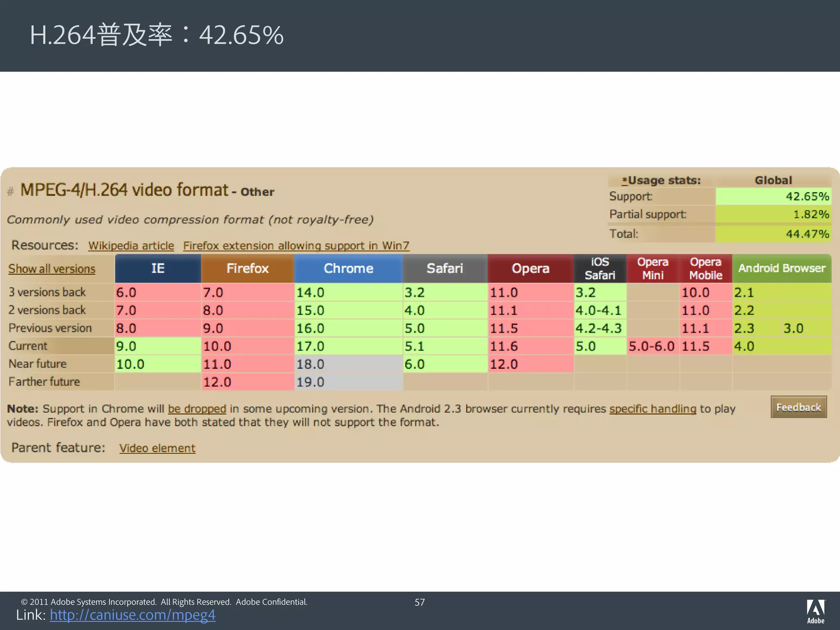Click Android Browser 2.2 cell
This screenshot has width=840, height=630.
tap(782, 310)
